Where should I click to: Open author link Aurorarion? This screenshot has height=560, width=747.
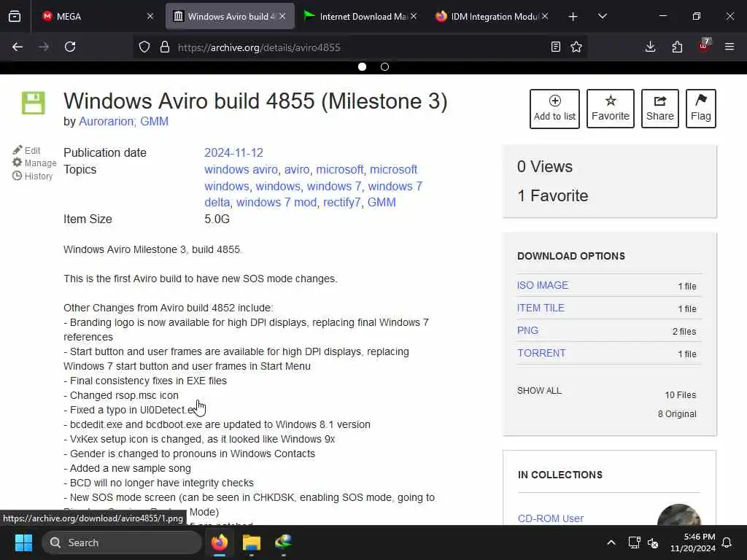click(107, 122)
